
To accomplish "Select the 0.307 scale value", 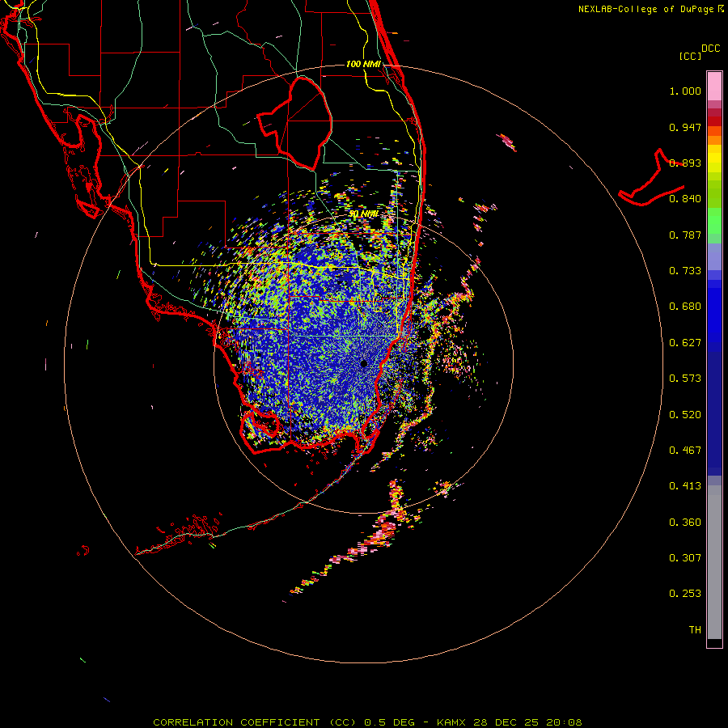I will point(685,558).
